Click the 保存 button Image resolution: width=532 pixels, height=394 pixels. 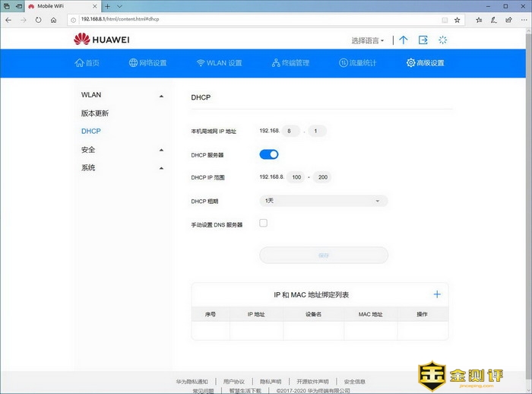pos(323,255)
